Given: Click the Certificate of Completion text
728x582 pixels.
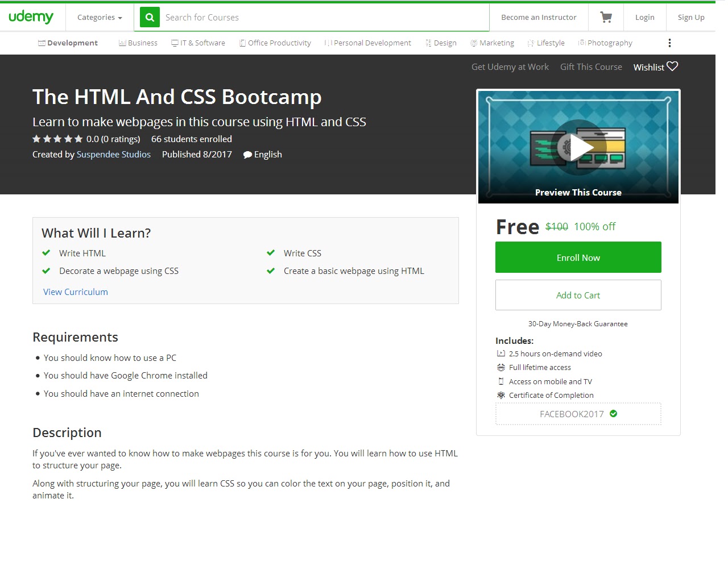Looking at the screenshot, I should 551,396.
